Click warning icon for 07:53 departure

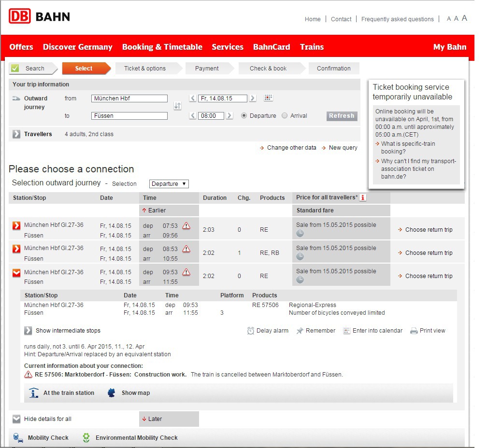[x=186, y=225]
